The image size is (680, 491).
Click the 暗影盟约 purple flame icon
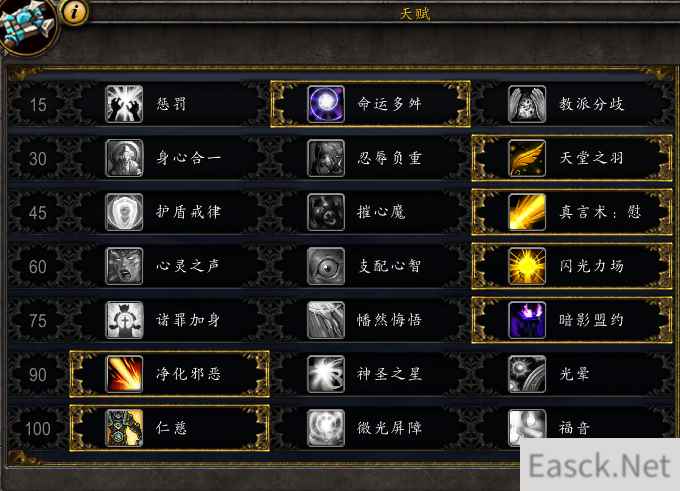pyautogui.click(x=527, y=320)
